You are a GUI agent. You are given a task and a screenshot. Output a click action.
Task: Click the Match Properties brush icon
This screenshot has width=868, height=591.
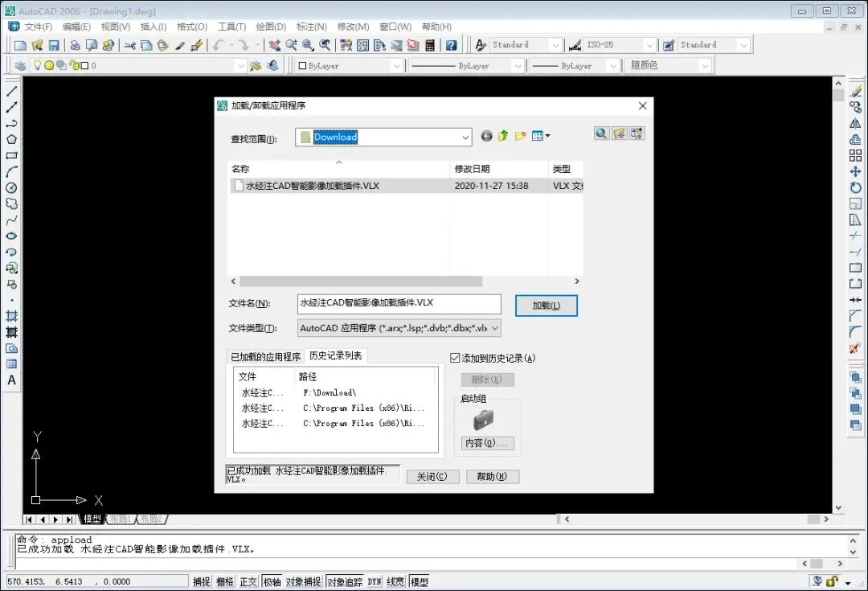tap(180, 45)
